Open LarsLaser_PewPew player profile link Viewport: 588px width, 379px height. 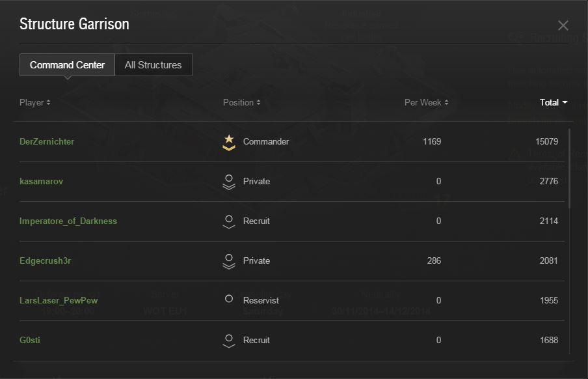59,301
